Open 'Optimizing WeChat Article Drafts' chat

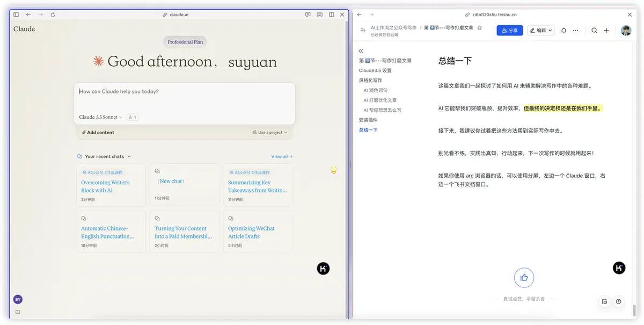point(258,232)
